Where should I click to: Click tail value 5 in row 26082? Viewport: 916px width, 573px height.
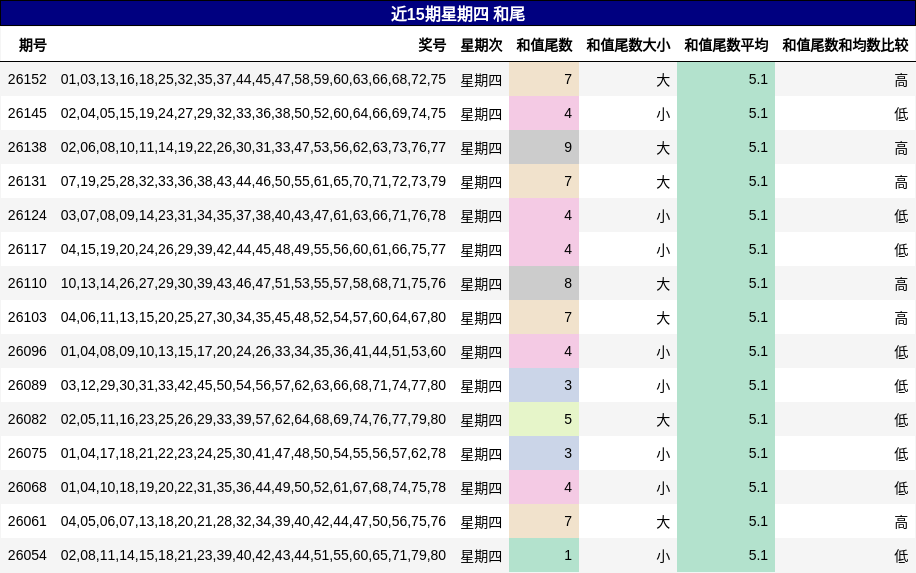coord(544,419)
